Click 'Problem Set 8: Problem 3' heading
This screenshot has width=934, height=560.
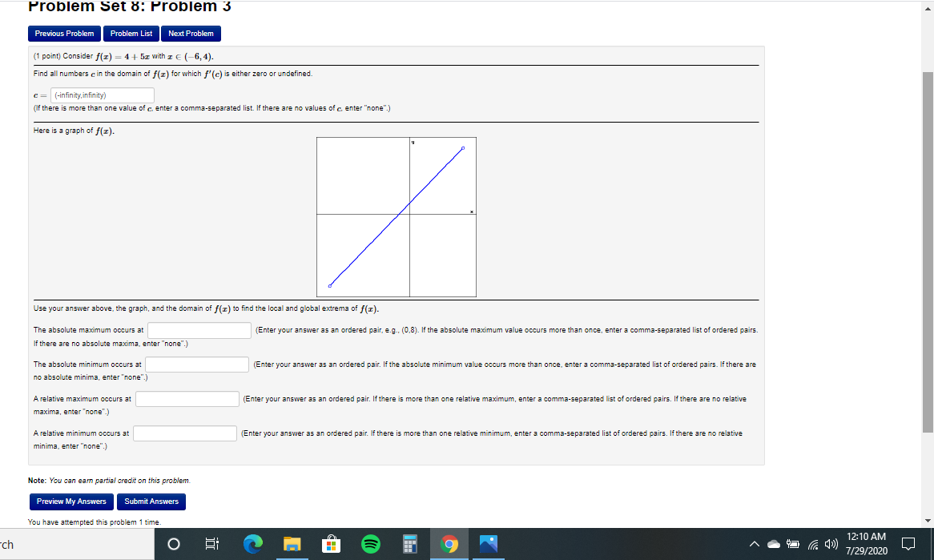pyautogui.click(x=129, y=6)
